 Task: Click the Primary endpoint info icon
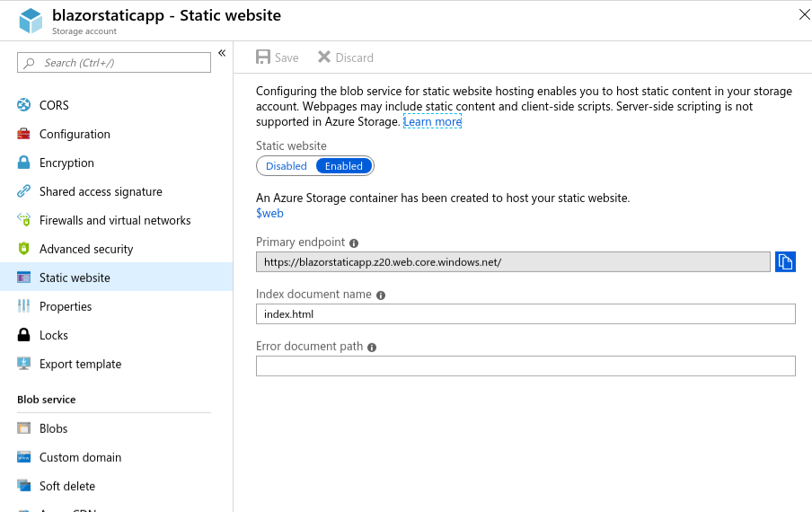[354, 243]
